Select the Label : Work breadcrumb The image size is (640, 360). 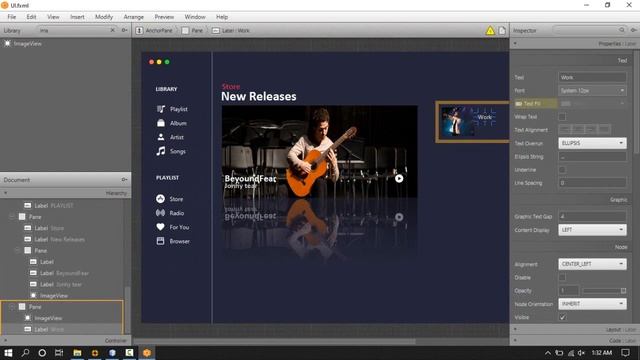[x=231, y=31]
